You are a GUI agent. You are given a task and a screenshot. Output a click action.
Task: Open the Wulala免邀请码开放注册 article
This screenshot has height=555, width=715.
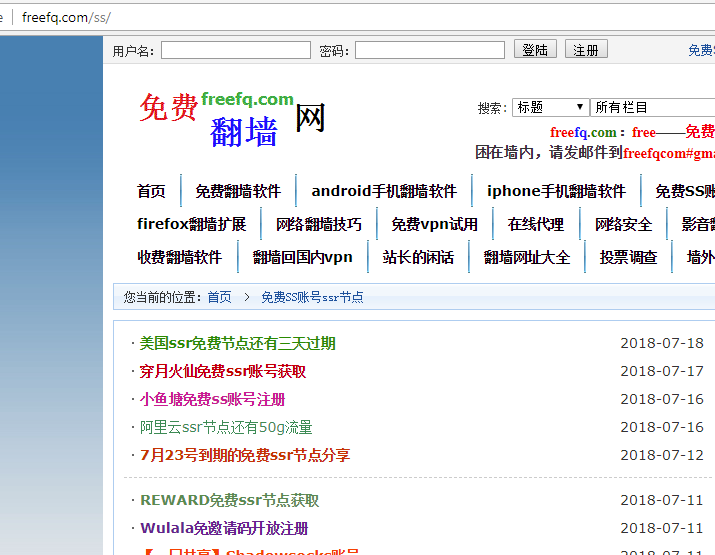point(224,528)
